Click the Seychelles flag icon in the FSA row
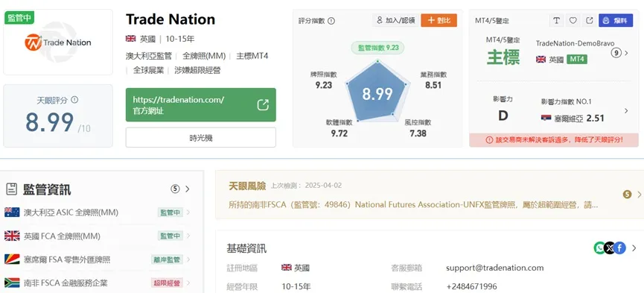Viewport: 644px width, 293px height. (12, 259)
